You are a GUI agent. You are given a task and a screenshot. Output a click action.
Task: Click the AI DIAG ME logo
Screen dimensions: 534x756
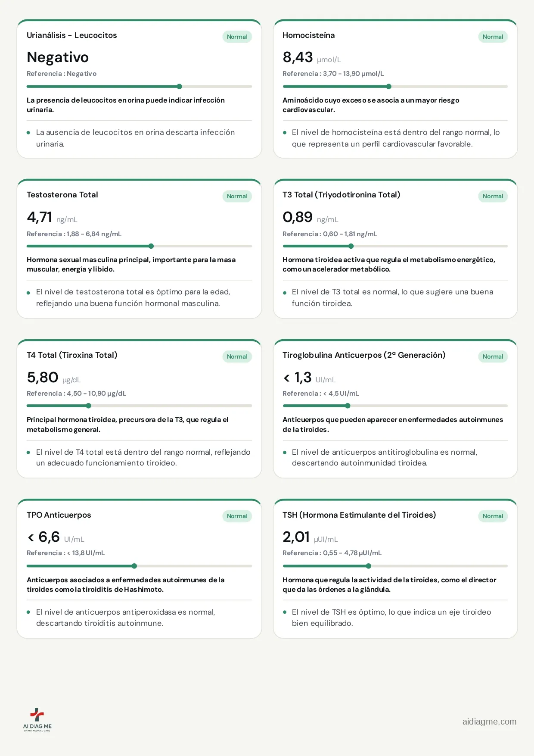coord(37,719)
